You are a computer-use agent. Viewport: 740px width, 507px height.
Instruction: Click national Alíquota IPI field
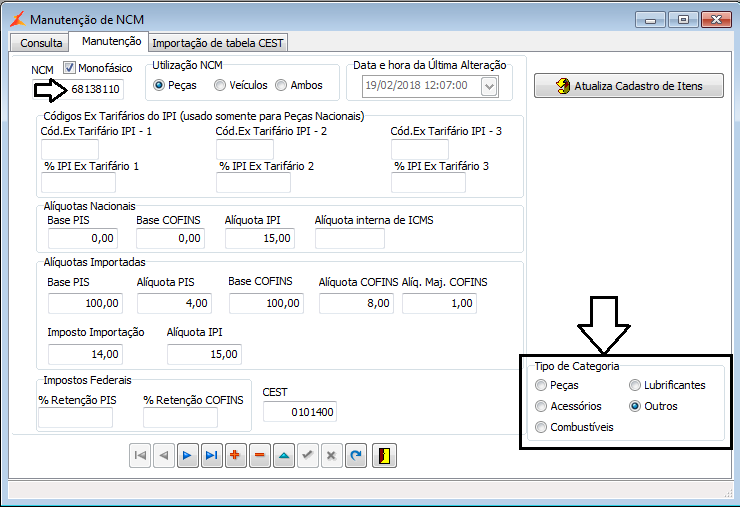pyautogui.click(x=260, y=238)
